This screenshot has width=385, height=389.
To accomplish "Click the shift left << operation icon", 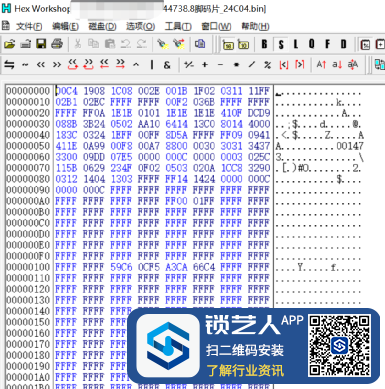I will 41,64.
